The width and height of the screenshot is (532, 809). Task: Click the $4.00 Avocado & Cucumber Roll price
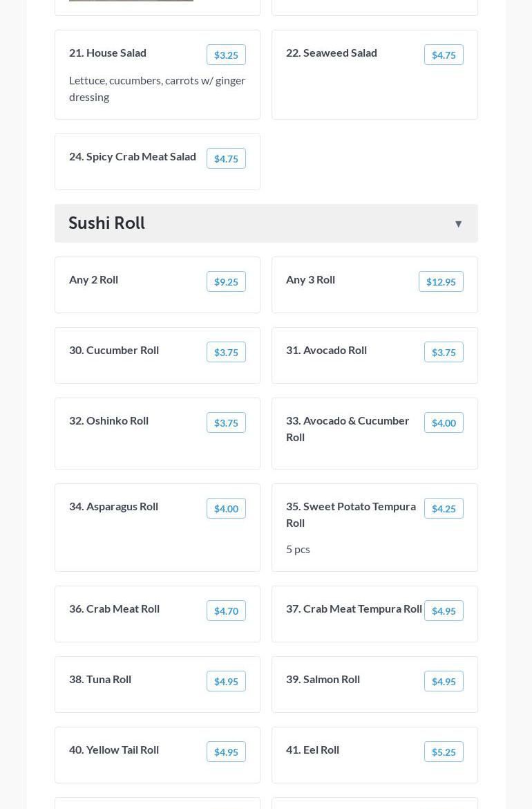444,423
